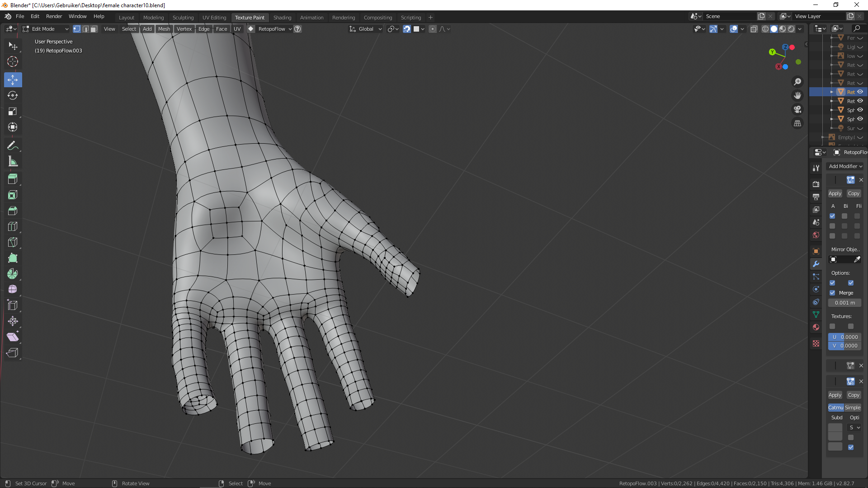Select the Rotate tool
This screenshot has height=488, width=868.
pyautogui.click(x=13, y=95)
